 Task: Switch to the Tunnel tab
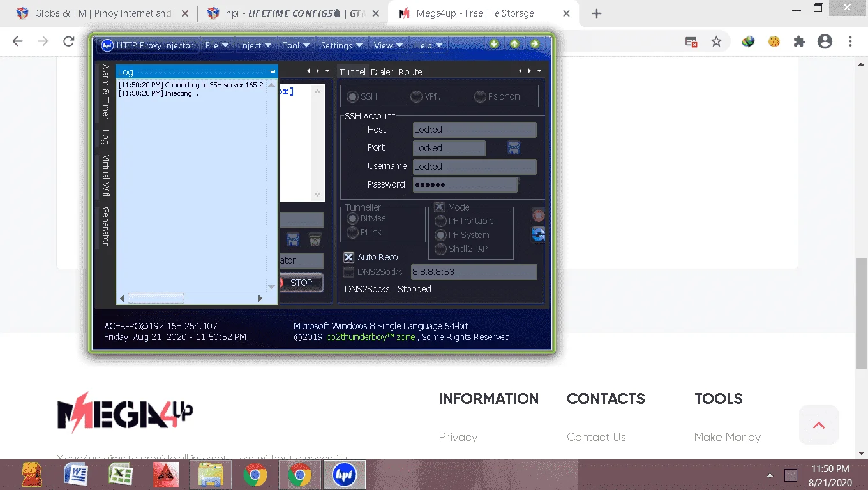point(352,72)
